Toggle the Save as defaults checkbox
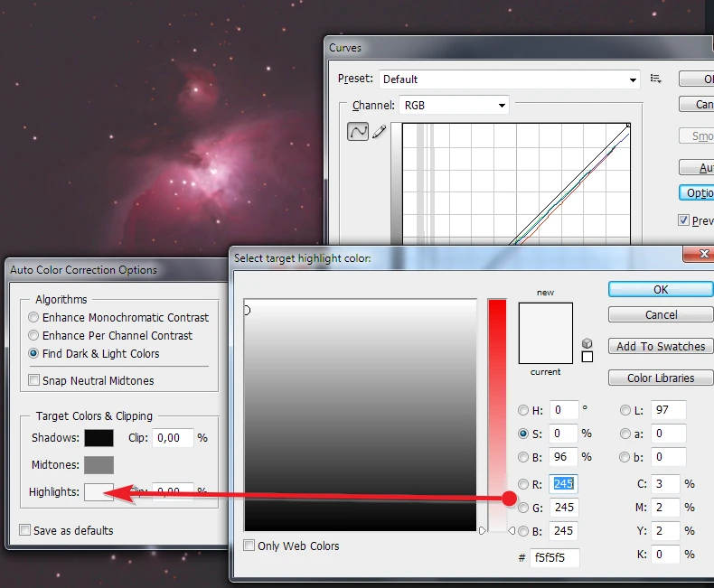The height and width of the screenshot is (588, 714). point(25,530)
